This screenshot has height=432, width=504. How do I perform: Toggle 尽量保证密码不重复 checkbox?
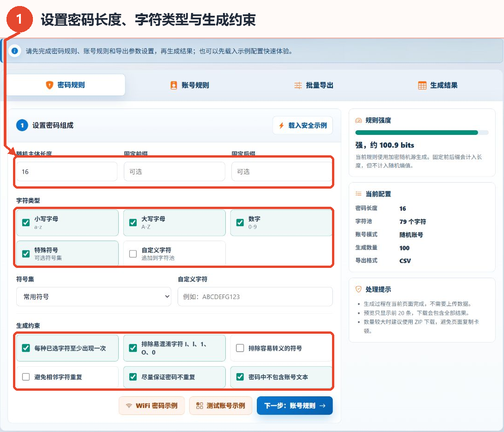(x=133, y=377)
